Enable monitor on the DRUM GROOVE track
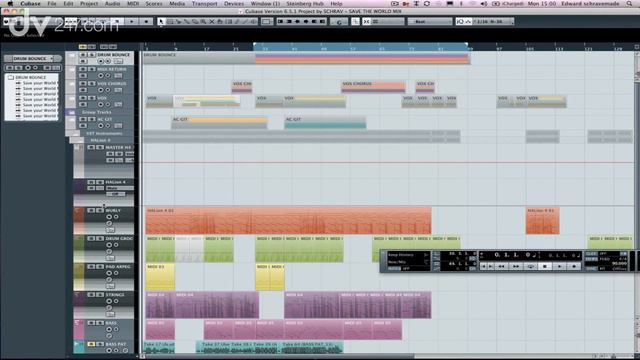This screenshot has height=360, width=640. (x=116, y=245)
